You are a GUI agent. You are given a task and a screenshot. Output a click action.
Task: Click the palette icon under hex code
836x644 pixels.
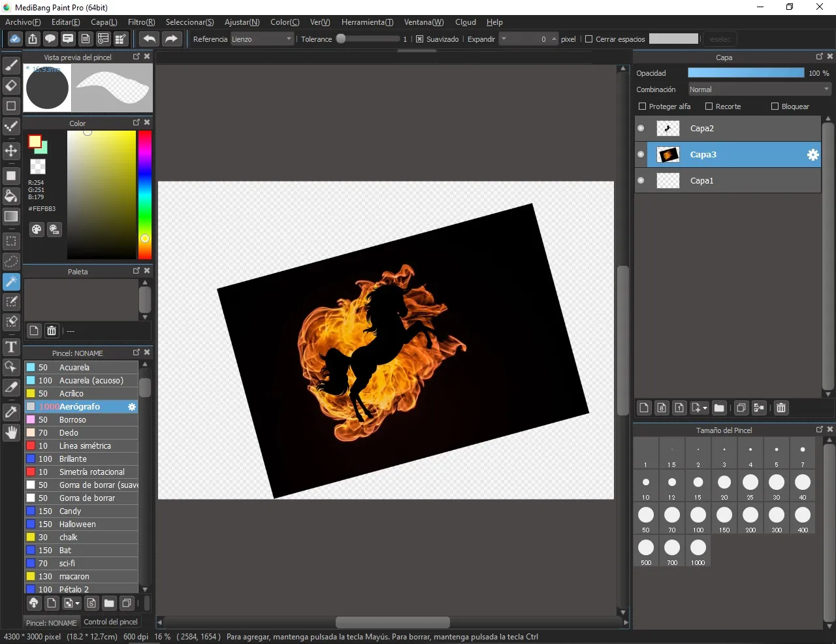pos(37,229)
